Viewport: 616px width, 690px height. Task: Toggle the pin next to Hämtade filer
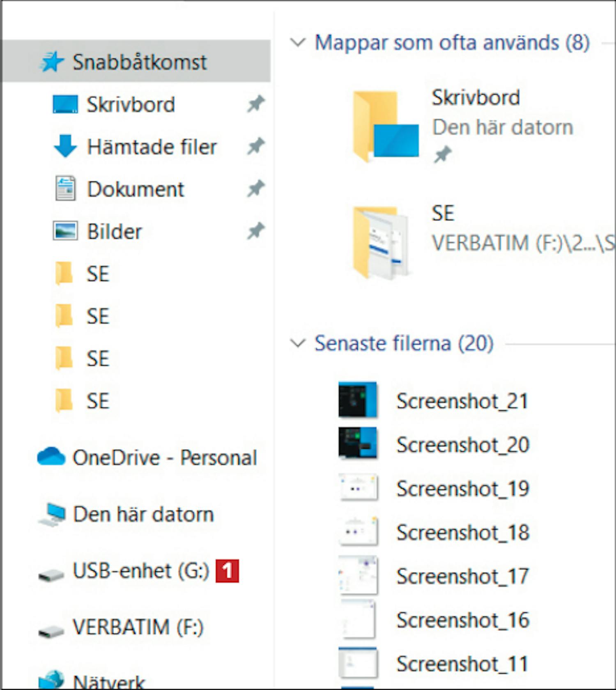click(x=255, y=146)
